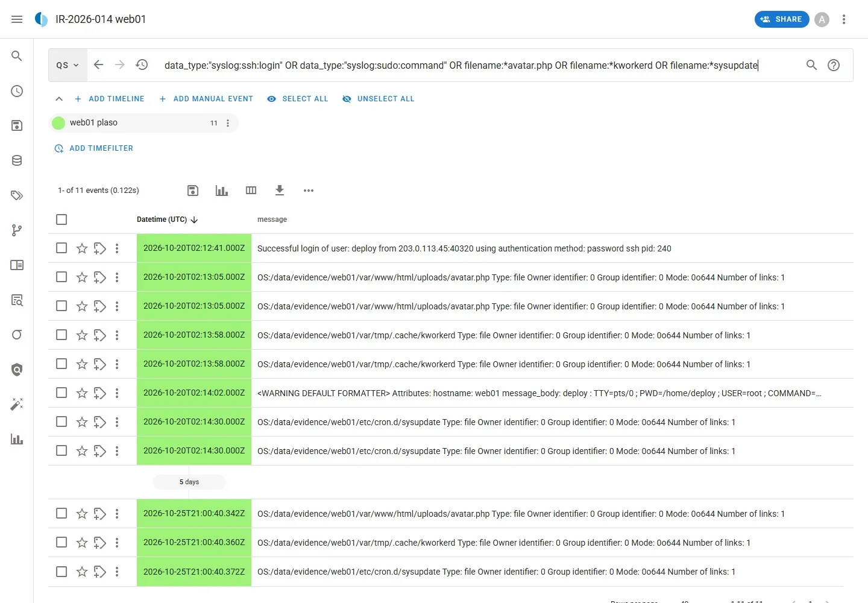Add a tag to the 21:00:40.342Z avatar.php event
The width and height of the screenshot is (868, 603).
coord(100,514)
